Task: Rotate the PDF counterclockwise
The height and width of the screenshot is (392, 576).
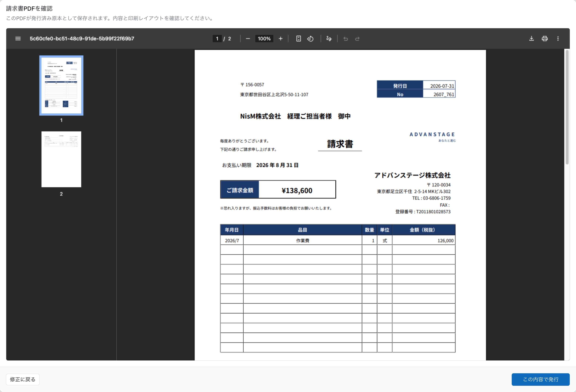Action: [x=310, y=39]
